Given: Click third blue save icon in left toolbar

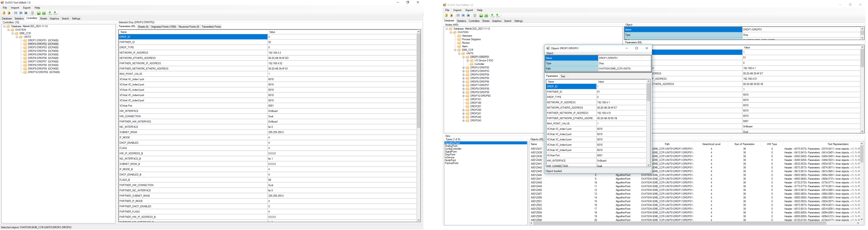Looking at the screenshot, I should point(26,13).
